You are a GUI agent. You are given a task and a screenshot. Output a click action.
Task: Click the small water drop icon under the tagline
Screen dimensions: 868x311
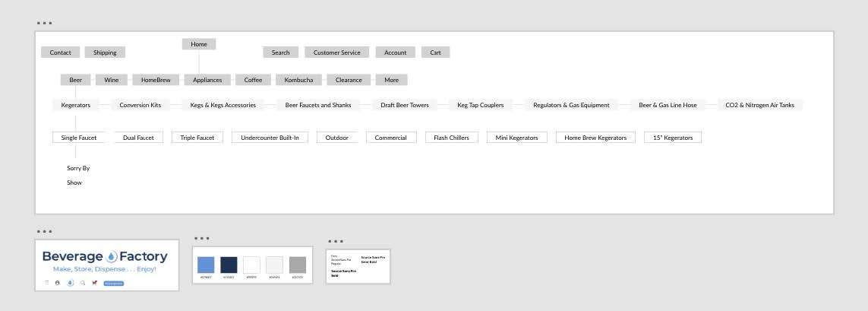(71, 283)
